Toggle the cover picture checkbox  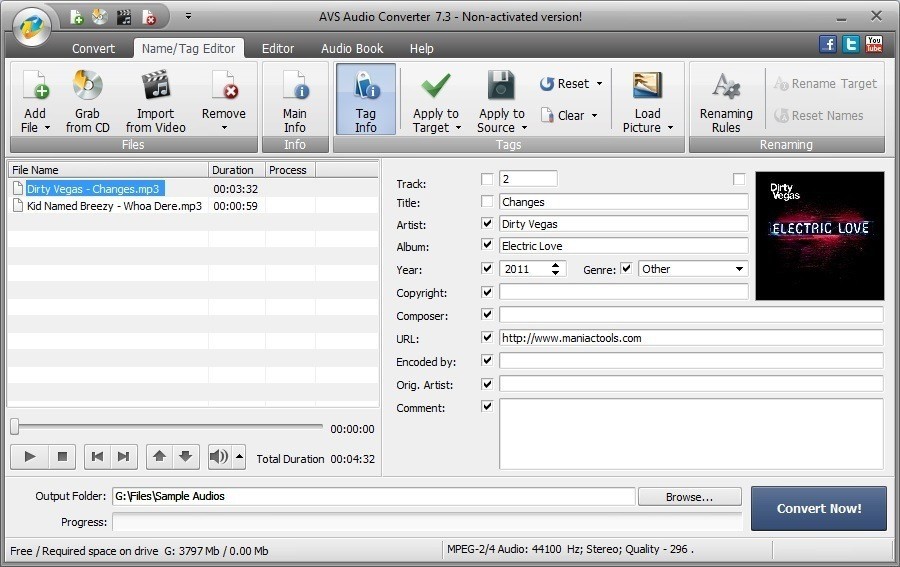point(739,179)
